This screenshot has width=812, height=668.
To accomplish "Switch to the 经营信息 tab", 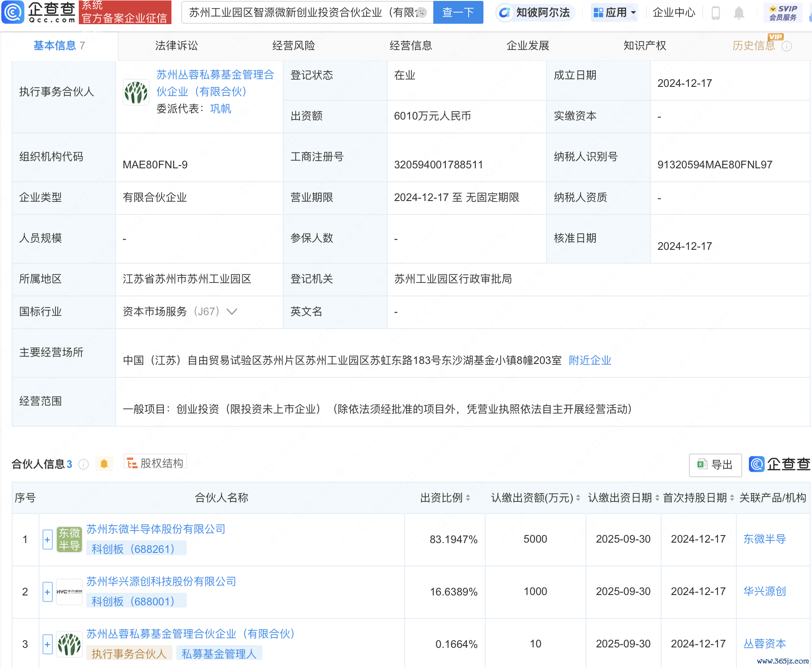I will pyautogui.click(x=410, y=46).
